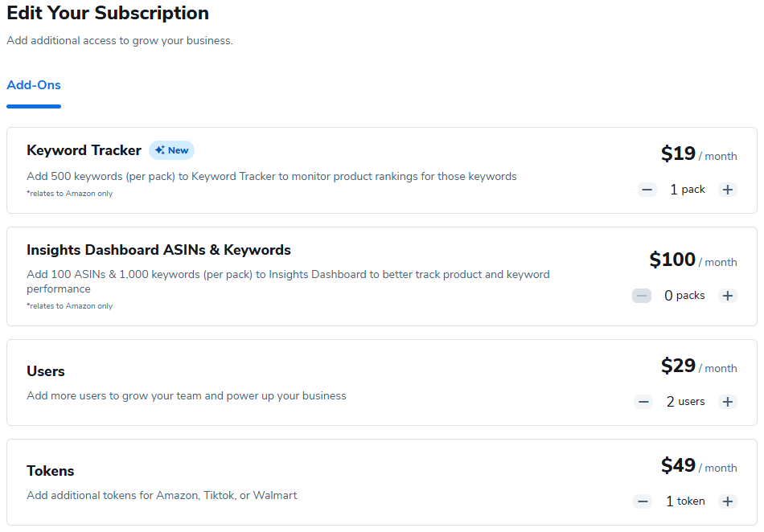Reduce token count using the minus icon
This screenshot has height=532, width=764.
click(643, 501)
